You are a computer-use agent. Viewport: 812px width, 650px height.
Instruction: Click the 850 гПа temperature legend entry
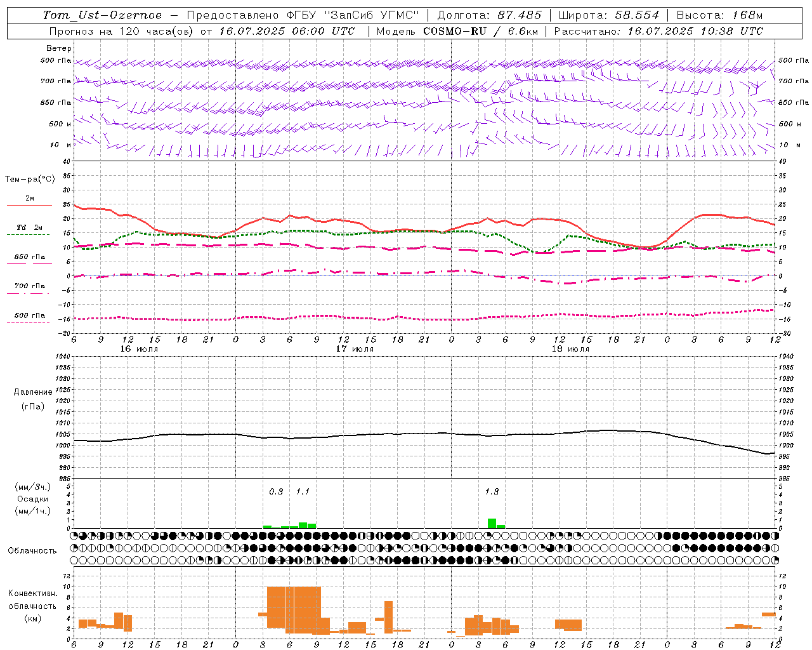(29, 257)
